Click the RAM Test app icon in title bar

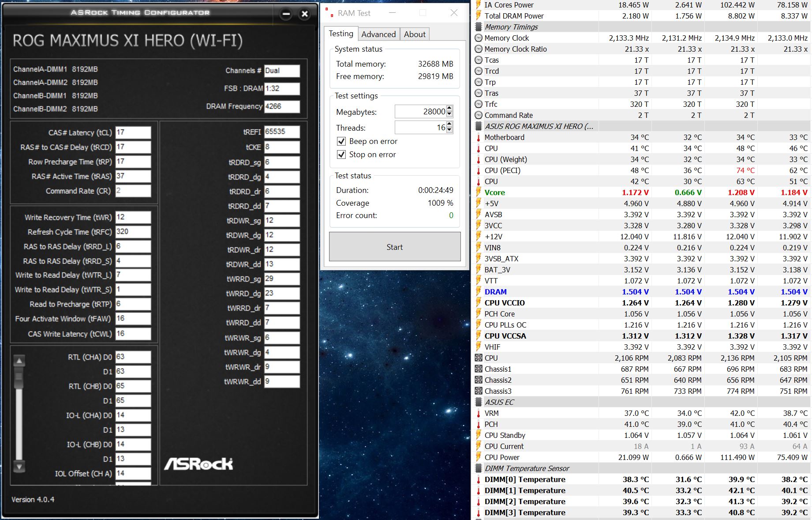point(329,13)
